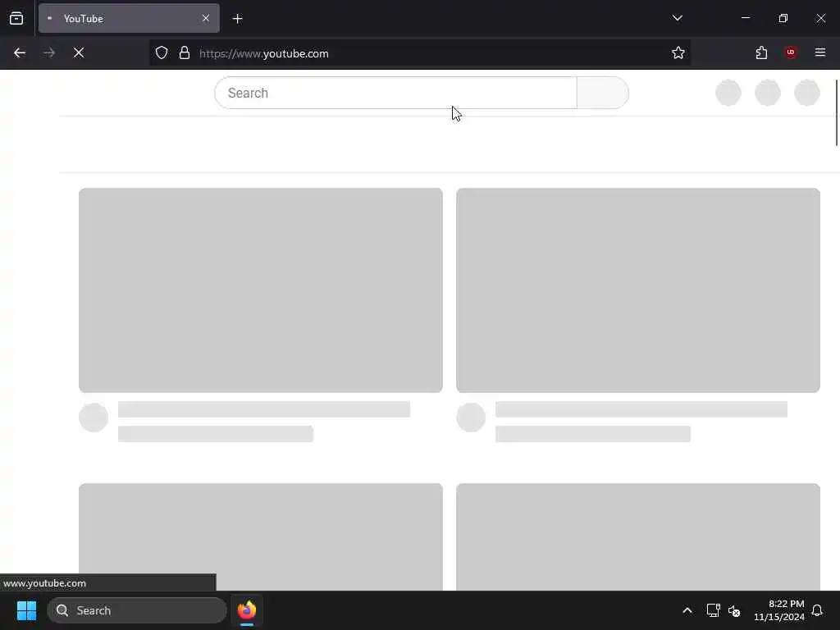The image size is (840, 630).
Task: Stop loading the page
Action: click(x=79, y=52)
